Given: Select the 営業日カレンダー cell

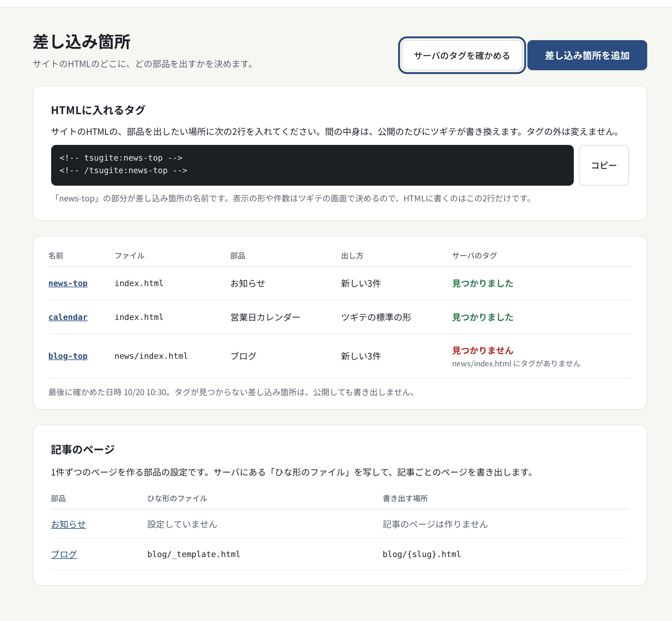Looking at the screenshot, I should (265, 317).
